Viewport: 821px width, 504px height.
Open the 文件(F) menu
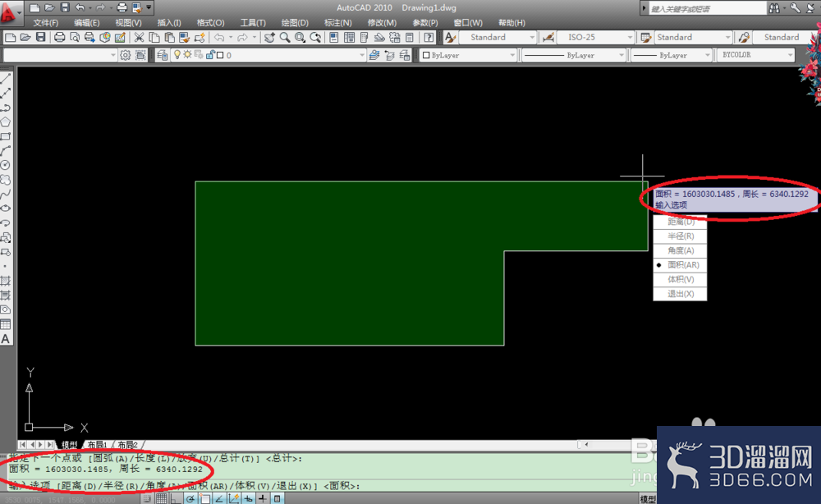tap(45, 22)
